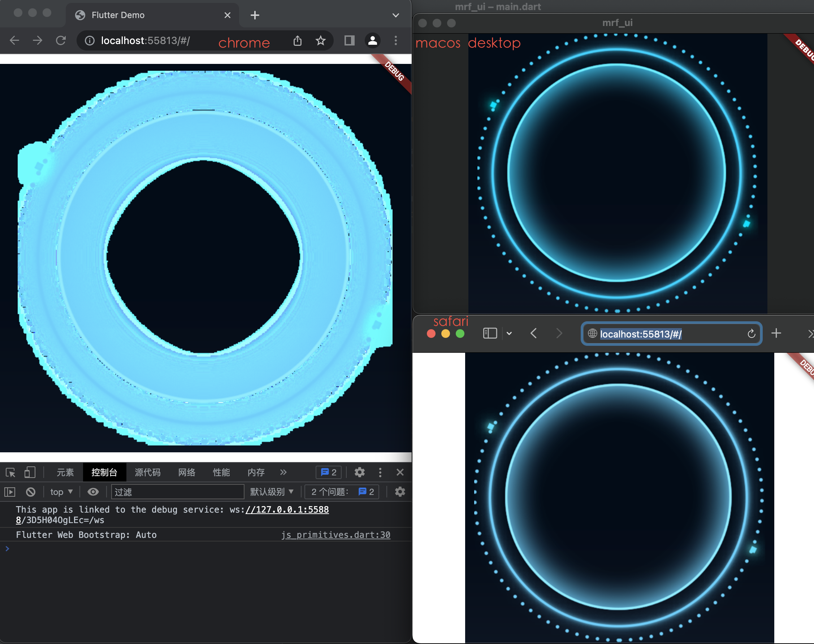Toggle Safari sidebar
This screenshot has height=644, width=814.
(x=490, y=333)
